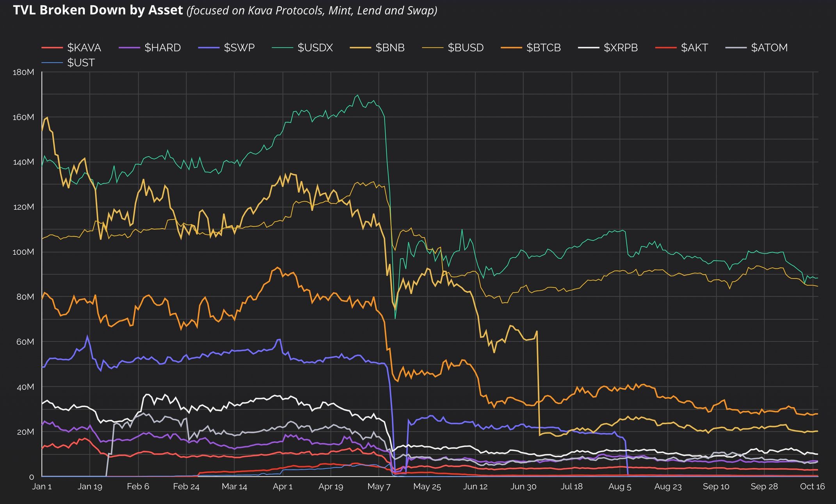Toggle the $XRPB legend item
The width and height of the screenshot is (836, 504).
(621, 48)
